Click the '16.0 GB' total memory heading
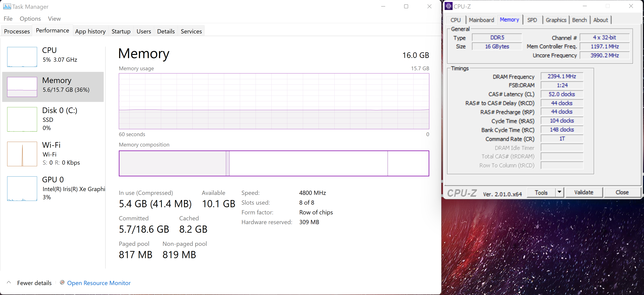The width and height of the screenshot is (644, 295). pyautogui.click(x=416, y=55)
